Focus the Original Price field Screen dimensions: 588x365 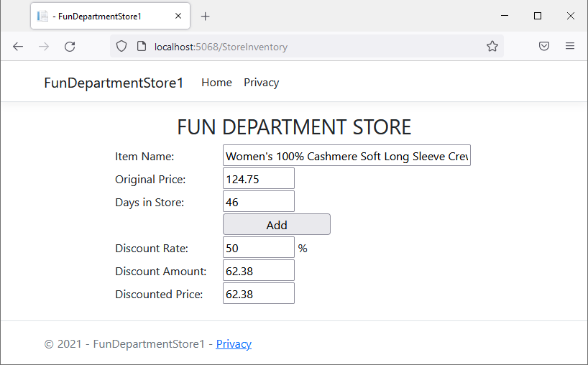[x=258, y=178]
